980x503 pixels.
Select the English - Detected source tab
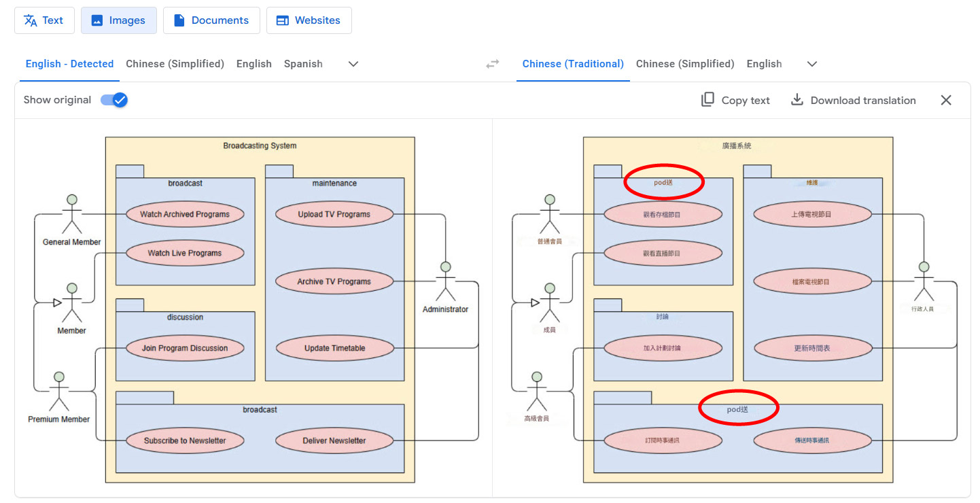69,64
